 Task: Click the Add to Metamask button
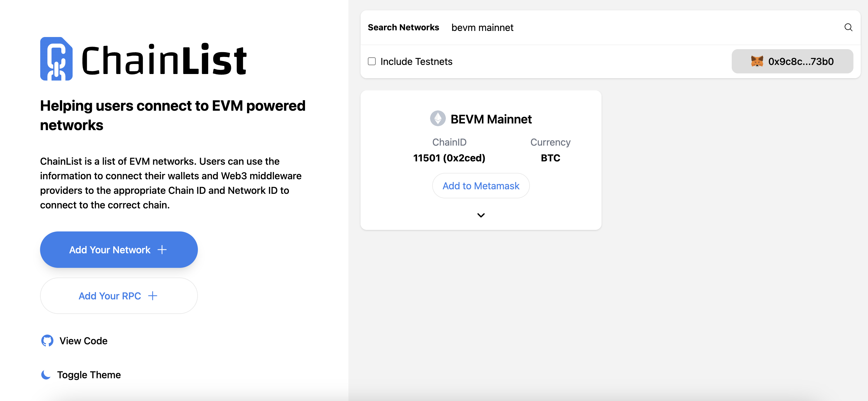[x=481, y=186]
